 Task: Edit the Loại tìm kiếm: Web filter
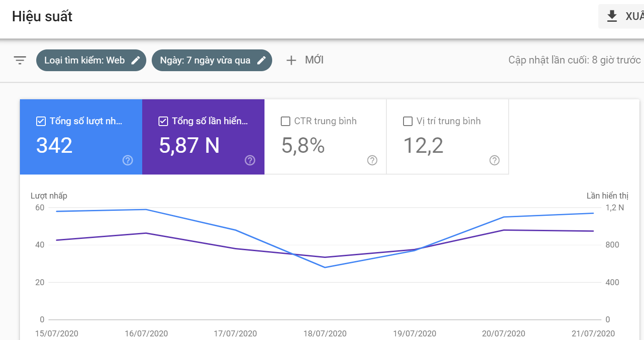(x=91, y=60)
